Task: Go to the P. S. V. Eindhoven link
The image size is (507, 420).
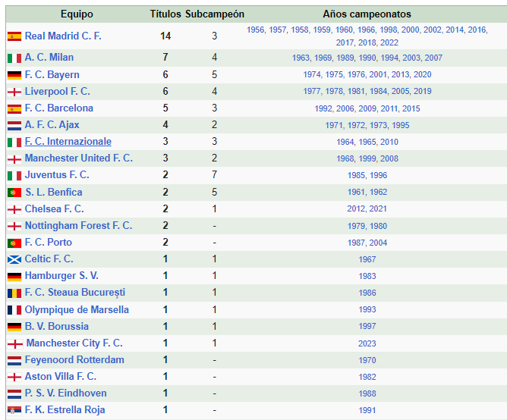Action: [x=65, y=393]
